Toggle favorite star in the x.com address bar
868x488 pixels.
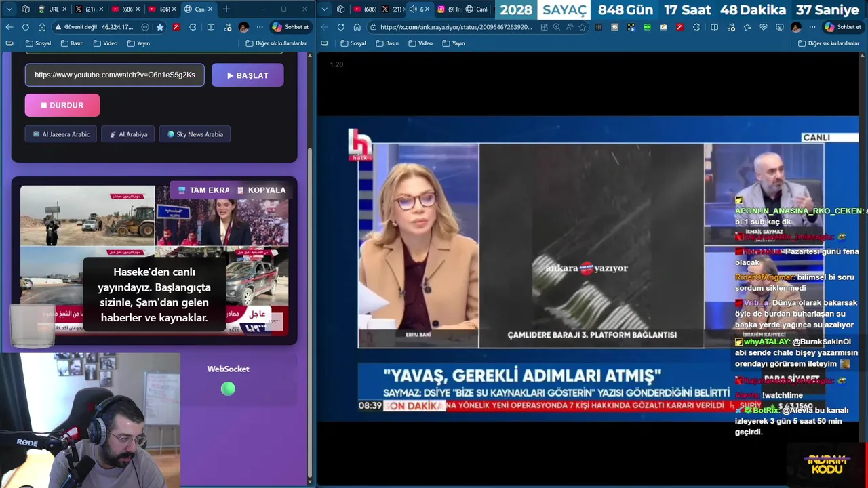[582, 27]
